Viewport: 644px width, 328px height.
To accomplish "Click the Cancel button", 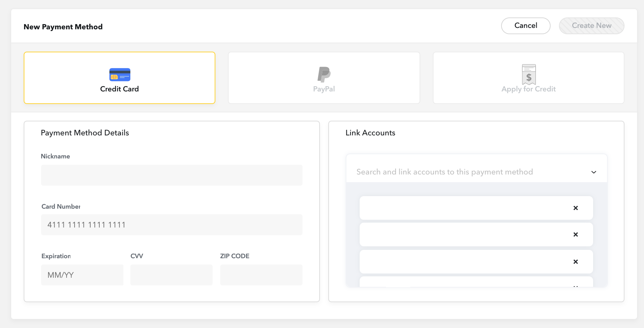I will [x=526, y=26].
